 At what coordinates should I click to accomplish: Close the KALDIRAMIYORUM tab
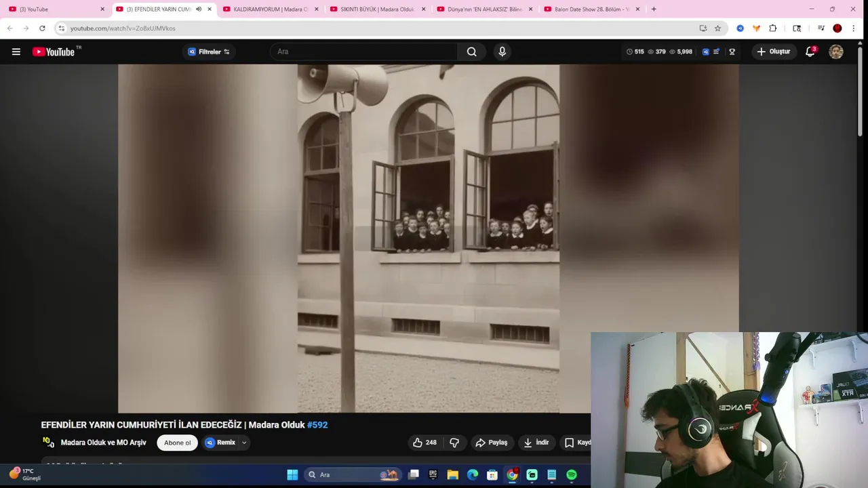[x=317, y=9]
